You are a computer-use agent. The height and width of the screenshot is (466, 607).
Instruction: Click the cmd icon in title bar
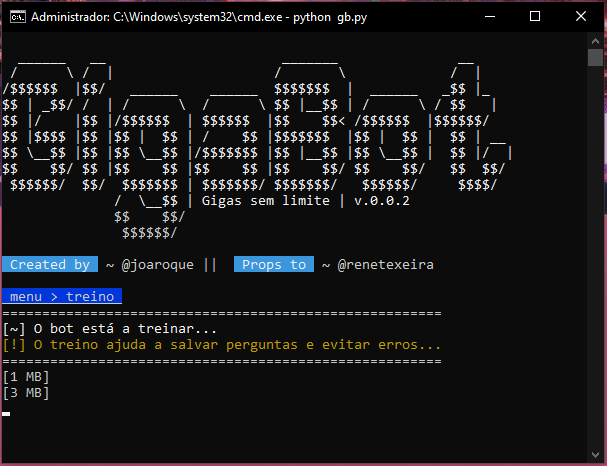click(17, 16)
